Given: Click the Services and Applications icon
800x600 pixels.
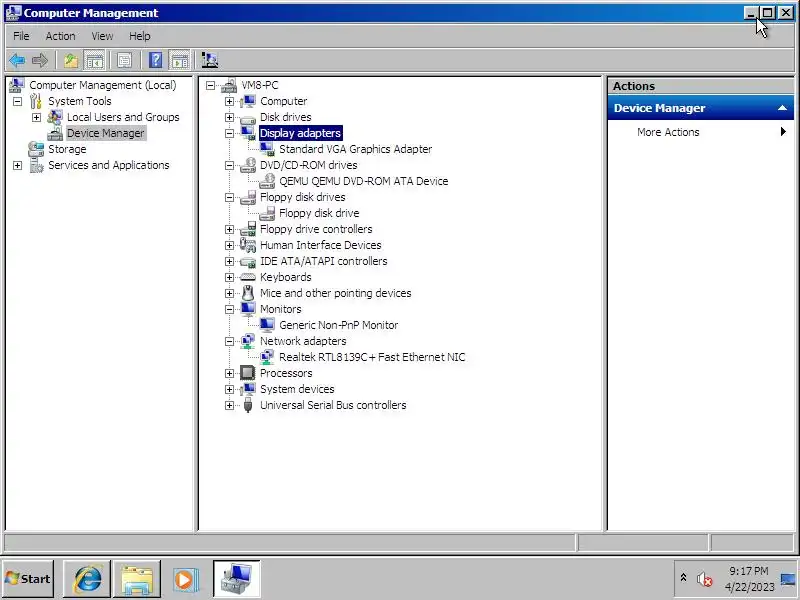Looking at the screenshot, I should point(36,165).
